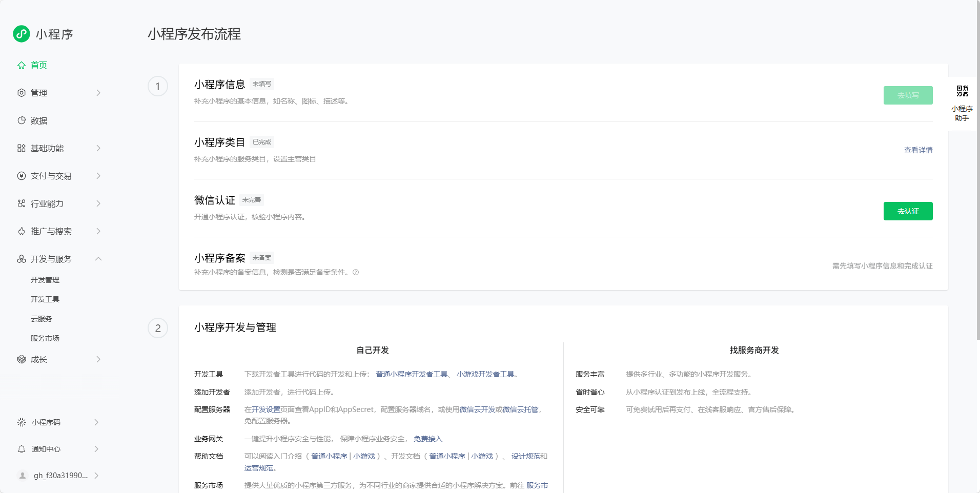The width and height of the screenshot is (980, 493).
Task: Click the 小程序开发与管理 heading
Action: click(235, 327)
